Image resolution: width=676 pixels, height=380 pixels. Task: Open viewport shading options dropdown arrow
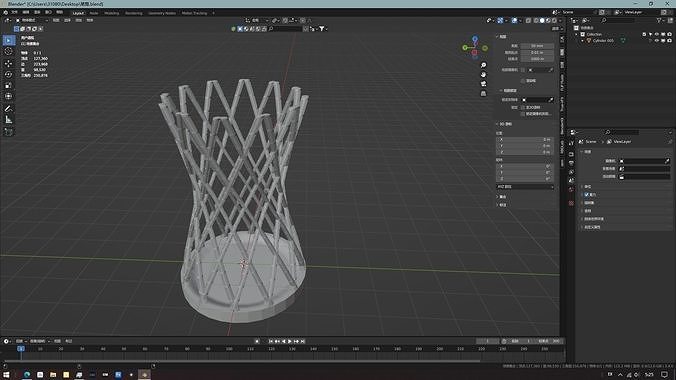[x=560, y=20]
